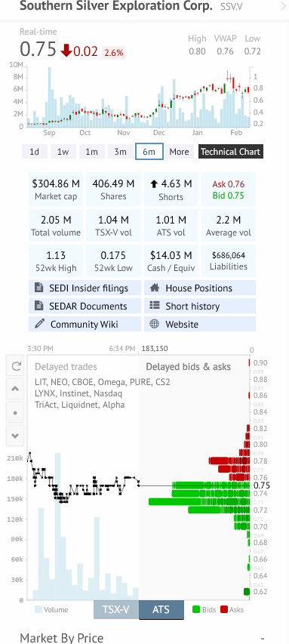Select the 6m chart range
Screen dimensions: 289x644
[x=149, y=152]
